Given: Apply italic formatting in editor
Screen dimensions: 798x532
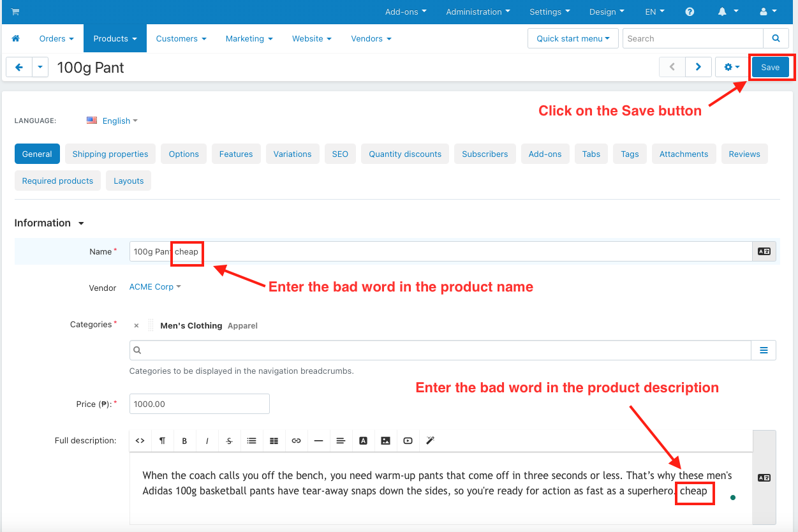Looking at the screenshot, I should pos(207,441).
